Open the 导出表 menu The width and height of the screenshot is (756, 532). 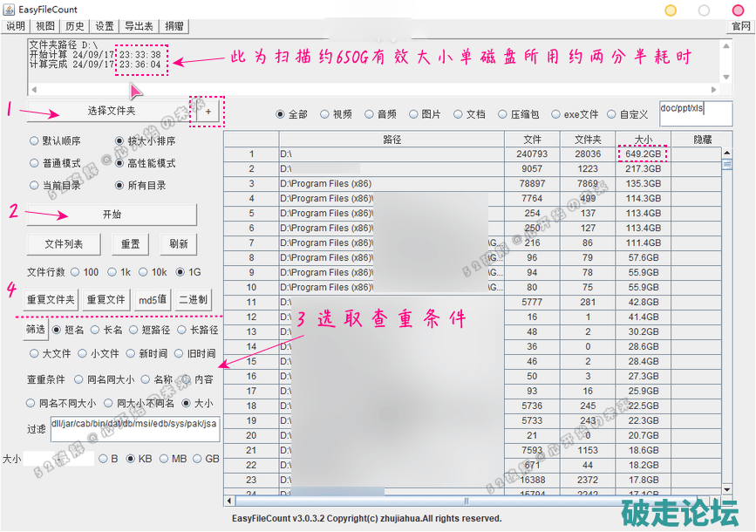[x=139, y=26]
